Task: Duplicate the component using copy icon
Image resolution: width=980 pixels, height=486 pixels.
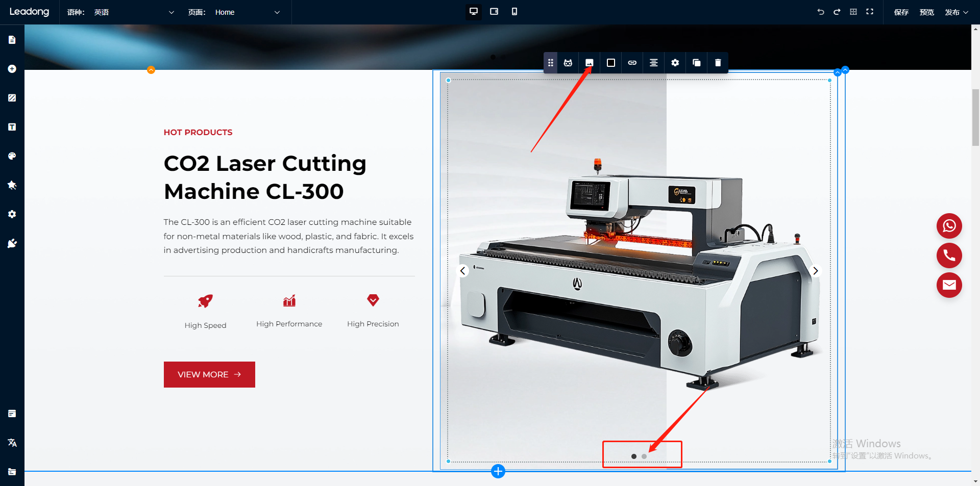Action: (x=696, y=63)
